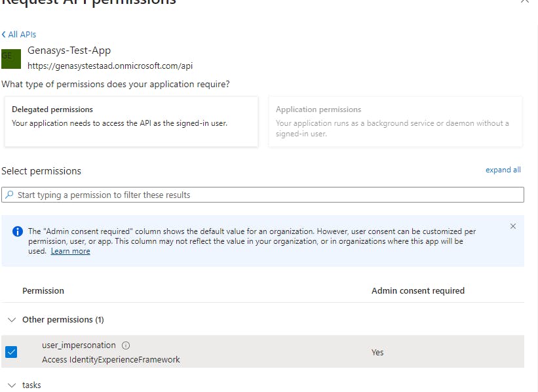Viewport: 538px width, 392px height.
Task: Click expand all permissions link
Action: click(x=503, y=170)
